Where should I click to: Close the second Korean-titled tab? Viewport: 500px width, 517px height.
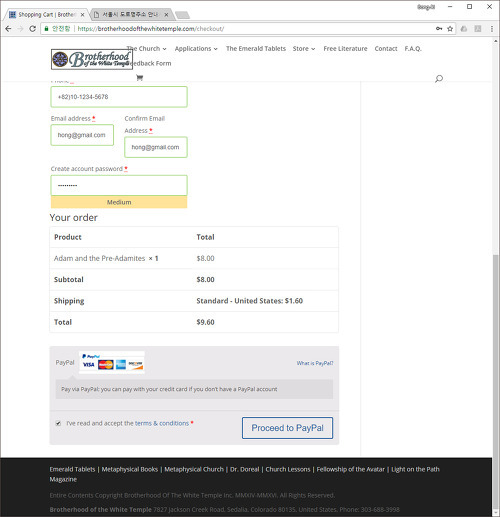tap(166, 15)
